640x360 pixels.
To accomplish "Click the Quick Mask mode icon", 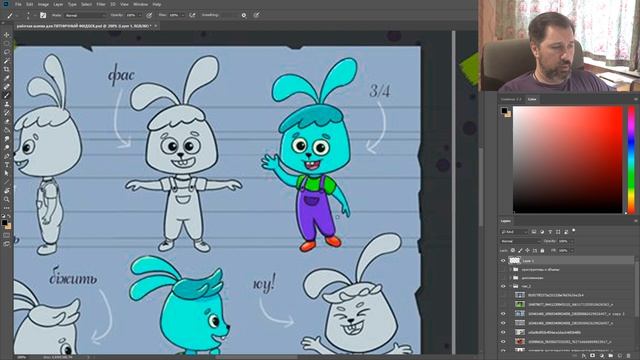I will pyautogui.click(x=7, y=236).
